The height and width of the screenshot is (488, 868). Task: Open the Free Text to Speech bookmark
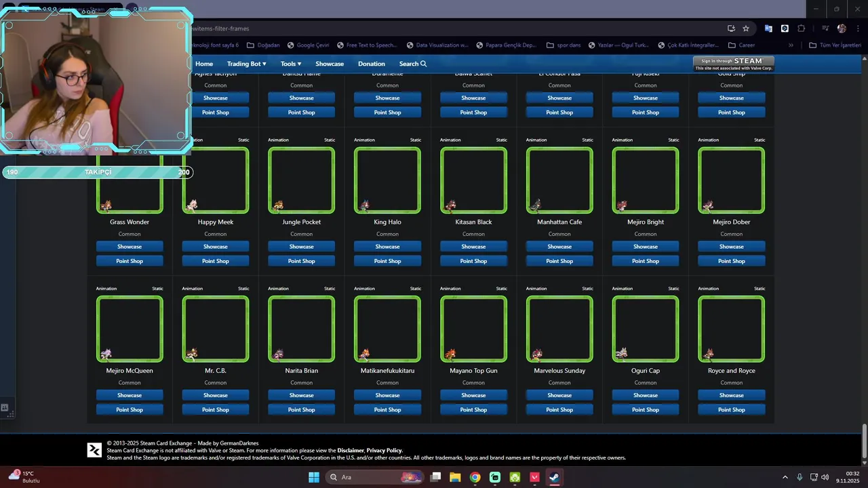366,45
